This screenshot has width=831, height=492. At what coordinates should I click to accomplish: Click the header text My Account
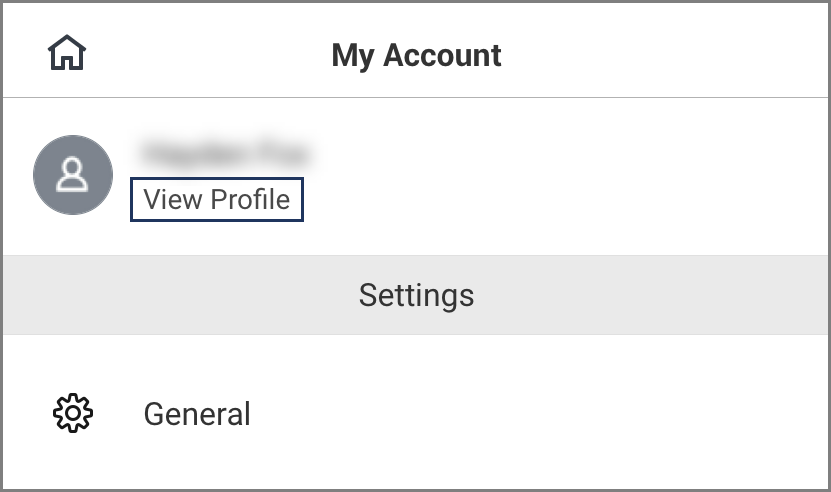coord(416,55)
